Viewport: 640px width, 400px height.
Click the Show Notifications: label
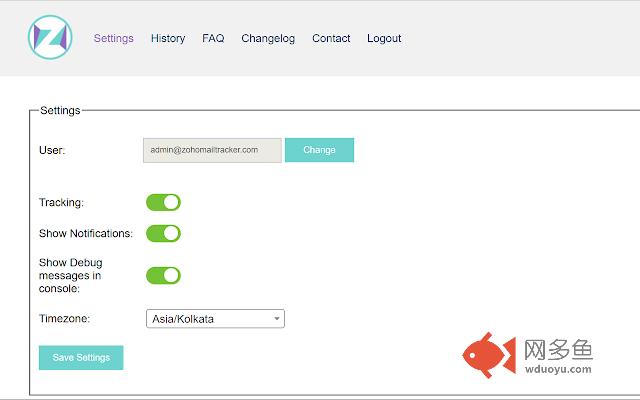pyautogui.click(x=86, y=233)
